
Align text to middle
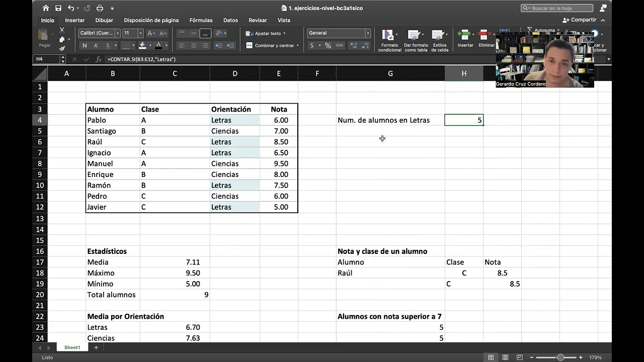click(193, 33)
